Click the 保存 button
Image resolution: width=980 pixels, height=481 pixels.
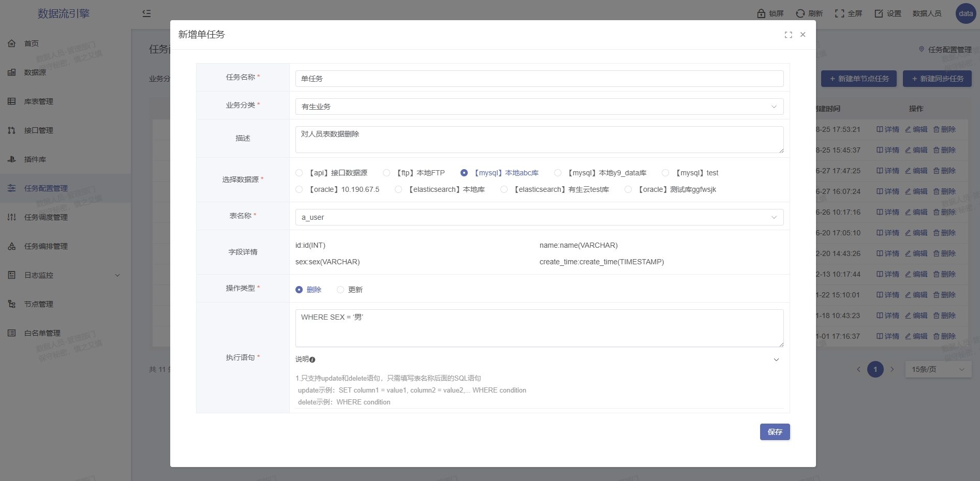(x=775, y=432)
